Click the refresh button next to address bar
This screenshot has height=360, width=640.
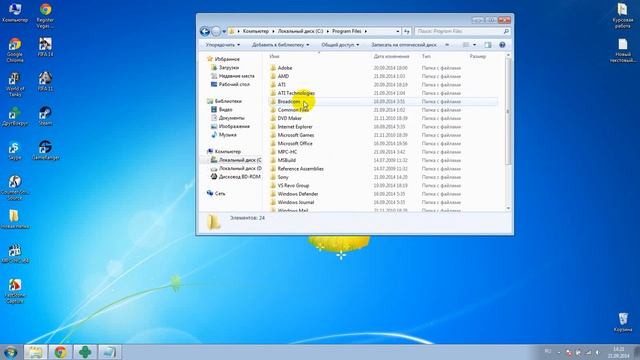pos(407,31)
